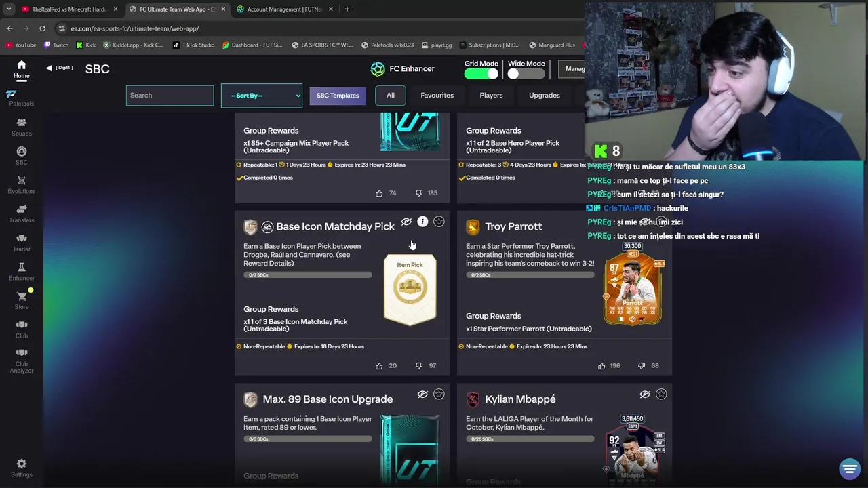Click the FC Enhancer logo icon
The width and height of the screenshot is (868, 488).
[x=378, y=68]
